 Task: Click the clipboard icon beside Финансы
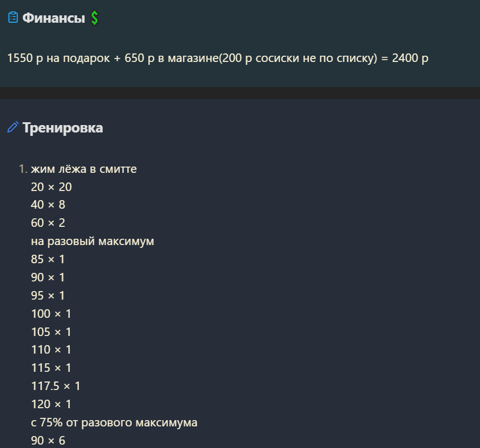[13, 17]
